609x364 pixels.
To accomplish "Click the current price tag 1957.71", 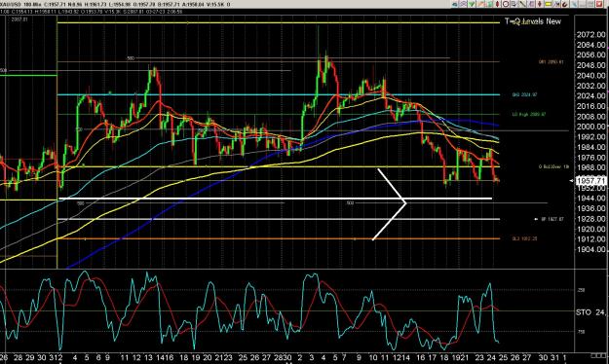I will [x=590, y=180].
